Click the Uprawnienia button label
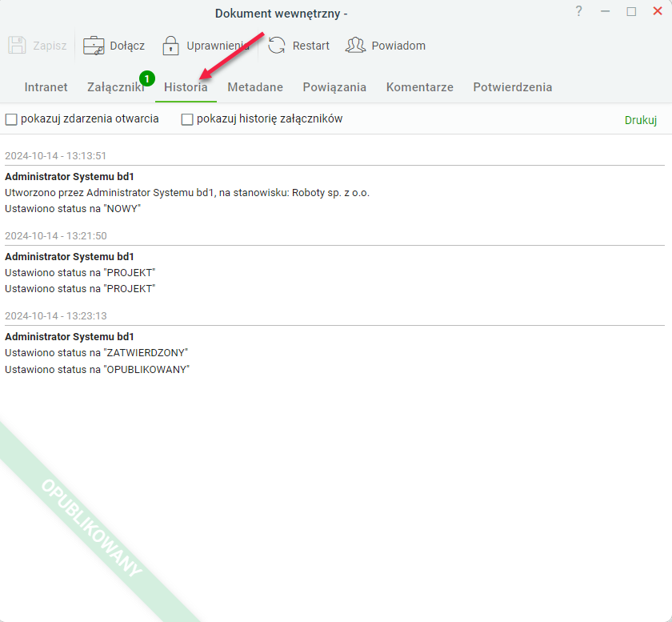 click(218, 46)
